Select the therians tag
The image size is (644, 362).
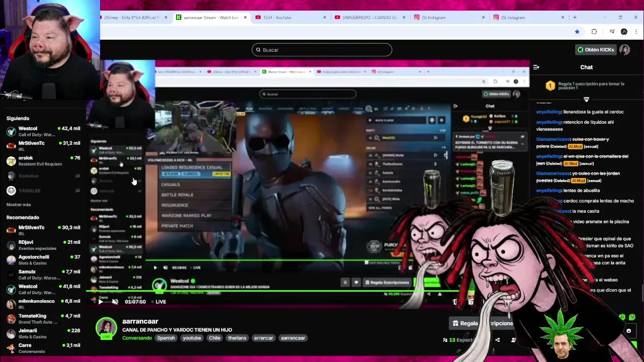coord(237,338)
